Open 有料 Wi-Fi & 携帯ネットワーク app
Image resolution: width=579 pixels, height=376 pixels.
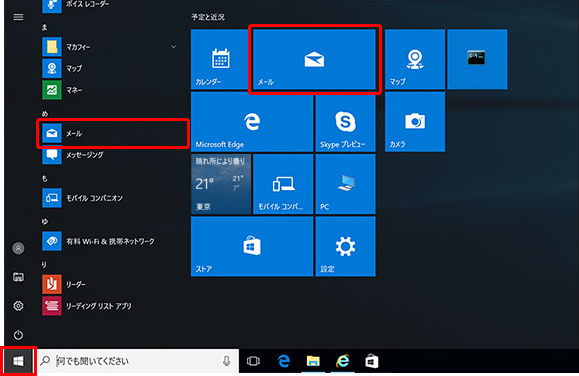(x=111, y=241)
